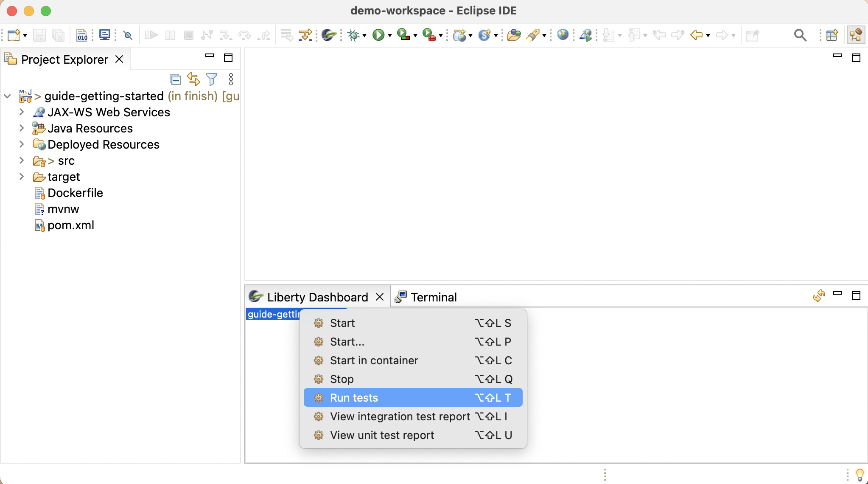Close the Project Explorer view

[x=119, y=59]
